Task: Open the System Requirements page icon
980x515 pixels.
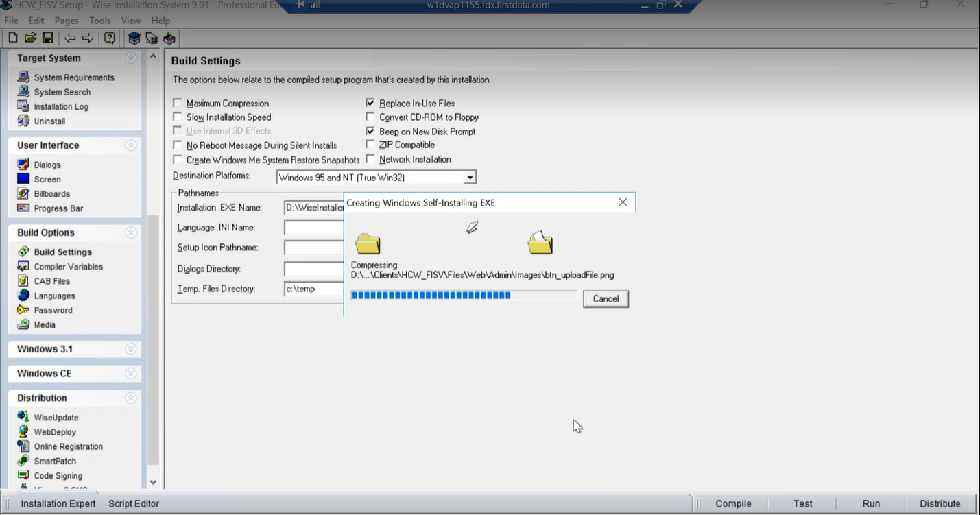Action: [x=23, y=77]
